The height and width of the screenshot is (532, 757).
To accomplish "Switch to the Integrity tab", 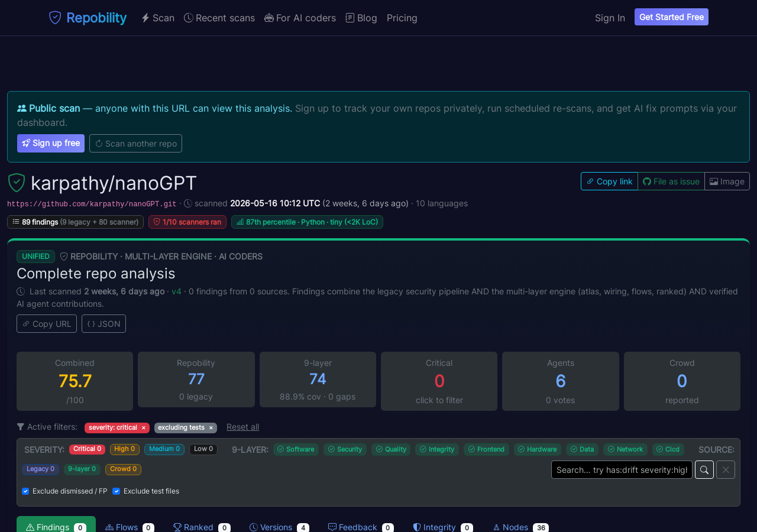I will (x=443, y=527).
